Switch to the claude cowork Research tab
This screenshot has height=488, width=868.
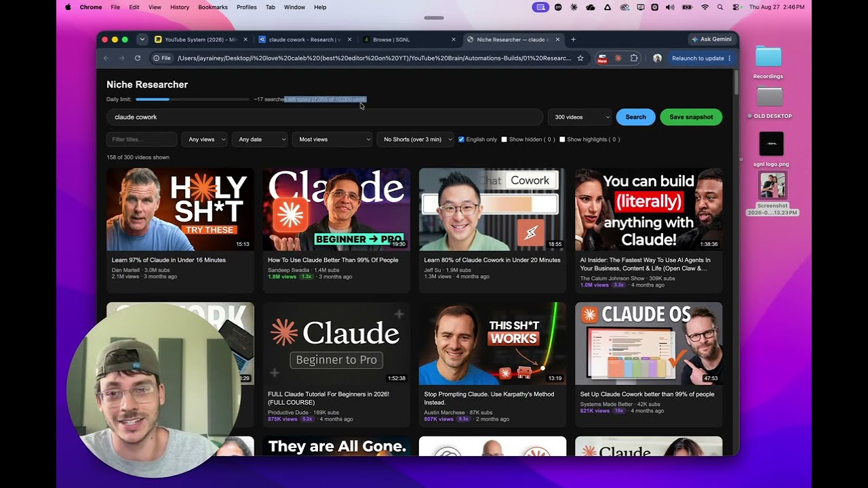point(304,39)
